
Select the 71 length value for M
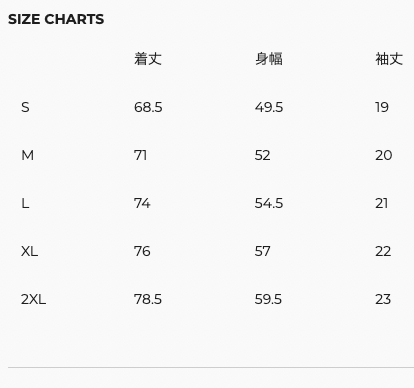pyautogui.click(x=140, y=155)
